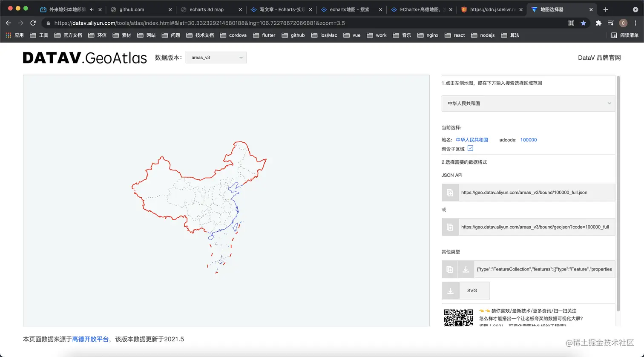Click the QR grid icon in the address bar
The height and width of the screenshot is (357, 644).
[571, 23]
